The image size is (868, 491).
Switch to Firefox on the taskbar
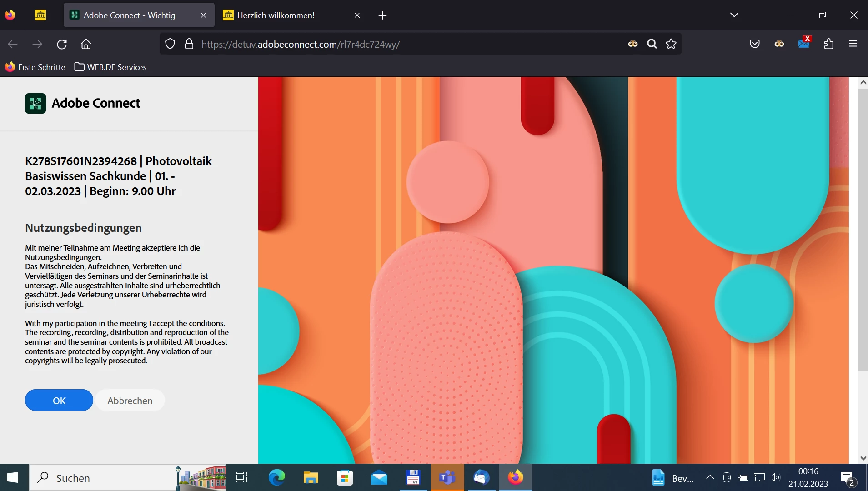point(516,477)
